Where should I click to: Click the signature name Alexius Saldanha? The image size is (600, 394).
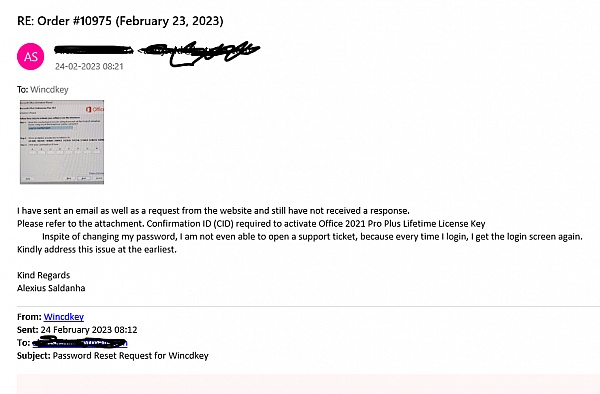51,288
